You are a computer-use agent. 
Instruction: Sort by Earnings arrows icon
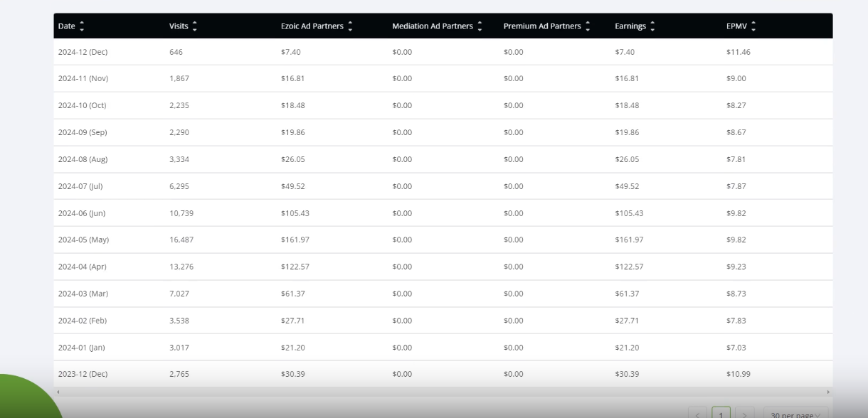652,26
